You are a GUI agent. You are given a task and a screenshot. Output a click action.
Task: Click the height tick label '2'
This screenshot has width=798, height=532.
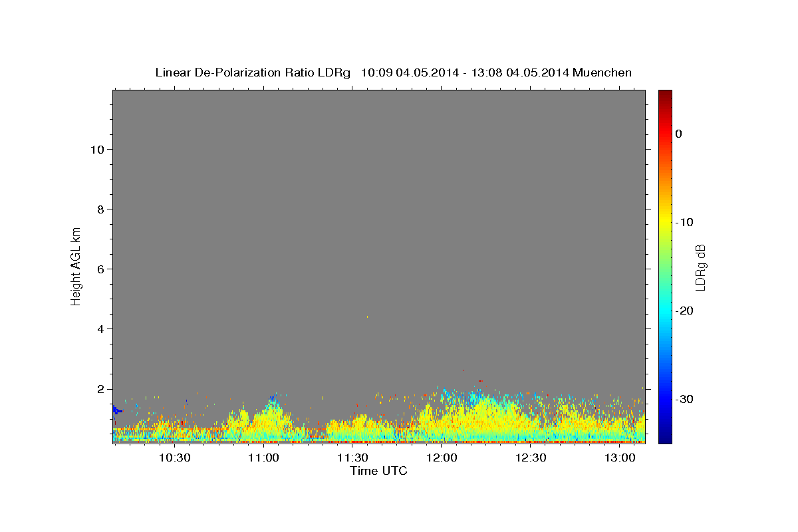point(102,389)
